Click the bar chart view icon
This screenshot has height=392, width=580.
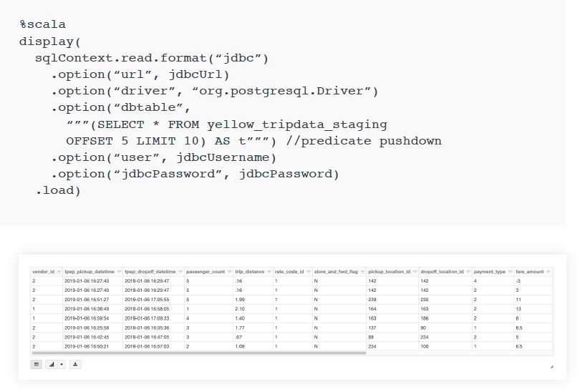pos(51,364)
